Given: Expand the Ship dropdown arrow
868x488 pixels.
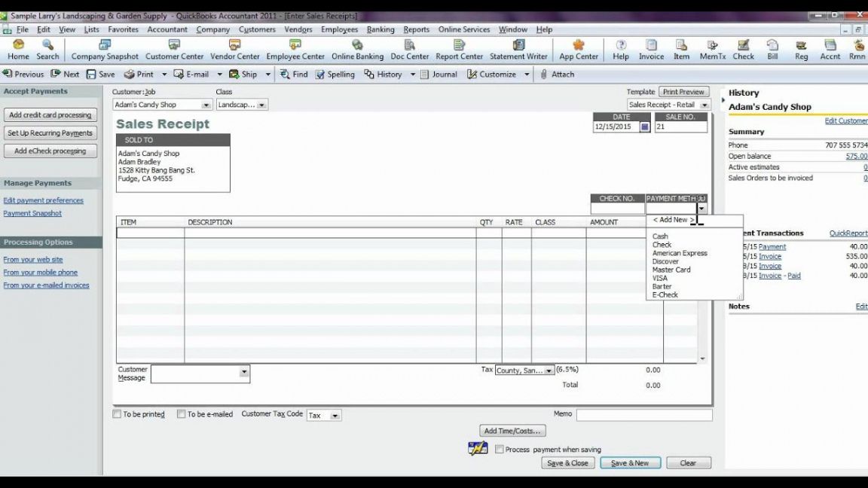Looking at the screenshot, I should click(x=268, y=74).
